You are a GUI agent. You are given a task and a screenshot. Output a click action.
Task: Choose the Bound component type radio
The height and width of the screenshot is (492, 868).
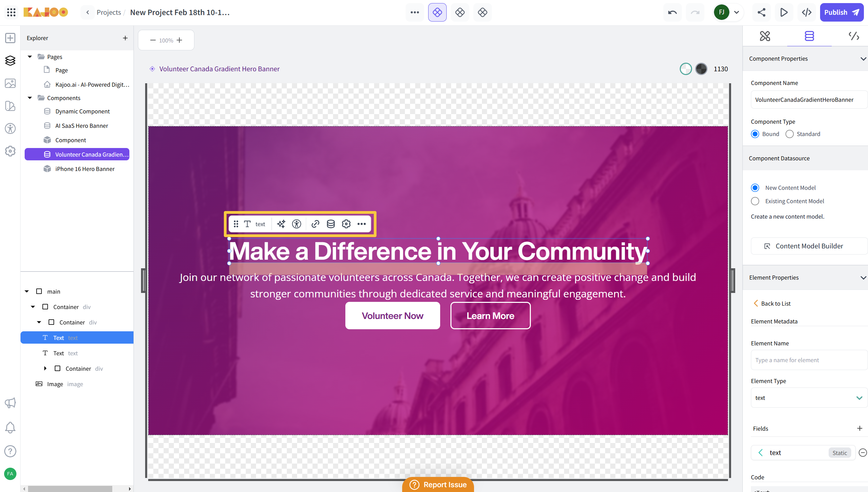point(755,134)
